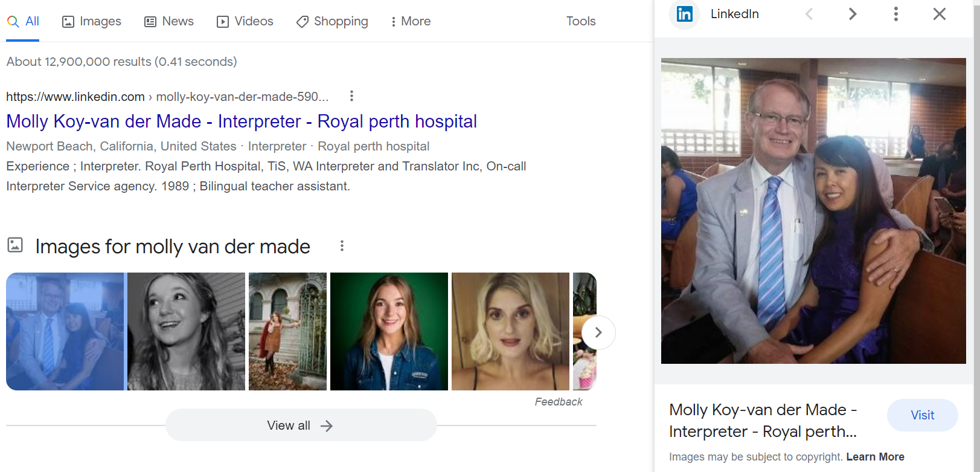
Task: Switch to the News tab
Action: 169,22
